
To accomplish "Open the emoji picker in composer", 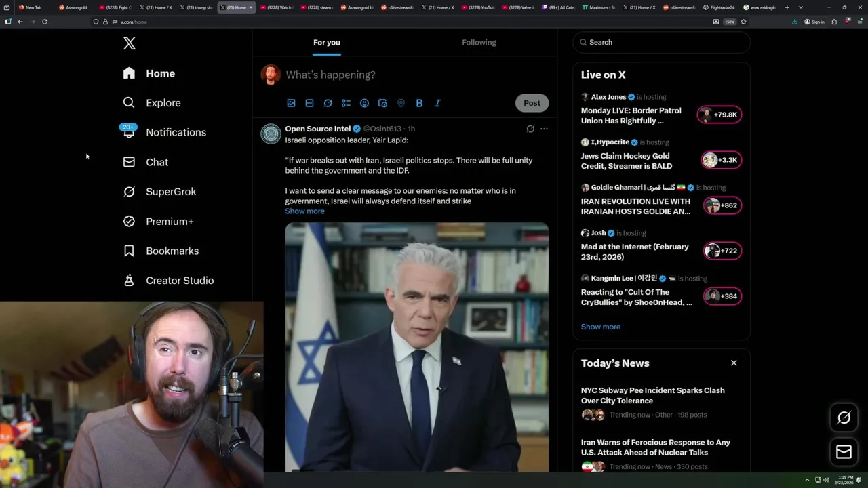I will coord(364,103).
